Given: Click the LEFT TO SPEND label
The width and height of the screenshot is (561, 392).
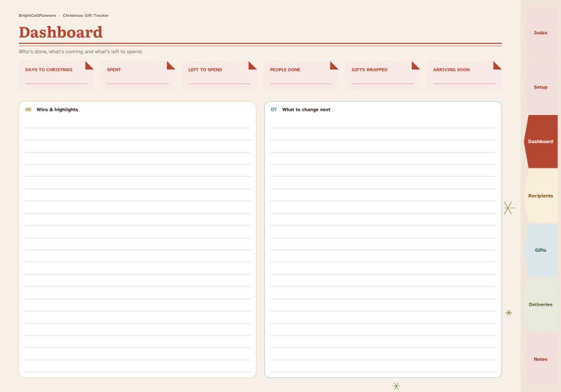Looking at the screenshot, I should click(x=205, y=70).
